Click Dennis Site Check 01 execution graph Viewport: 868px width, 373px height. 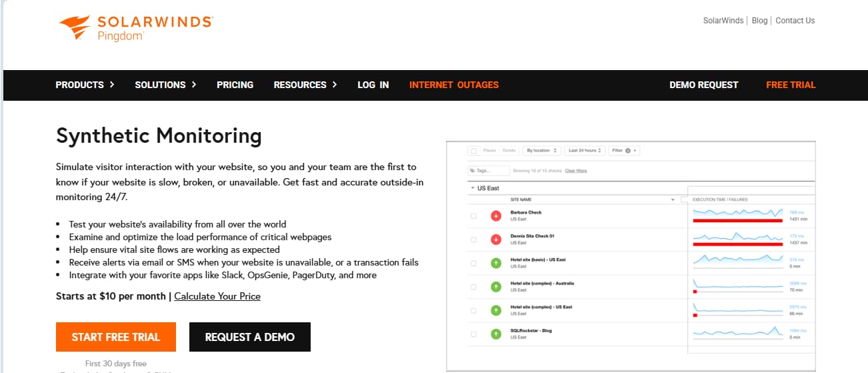coord(737,239)
